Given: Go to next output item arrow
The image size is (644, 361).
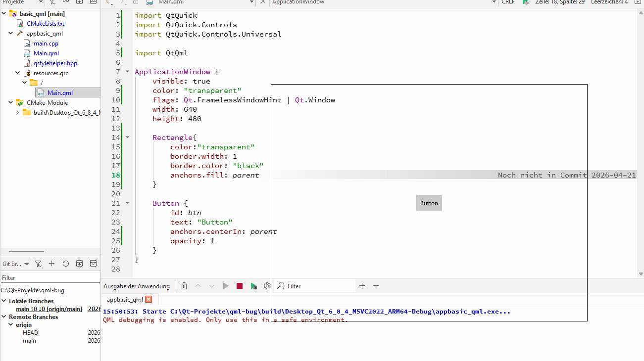Looking at the screenshot, I should pyautogui.click(x=212, y=286).
